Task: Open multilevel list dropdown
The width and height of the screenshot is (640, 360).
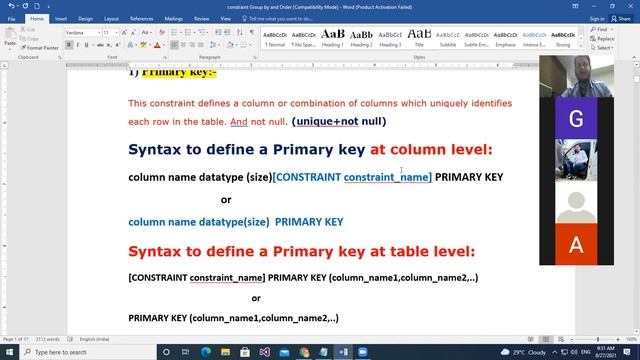Action: coord(208,32)
